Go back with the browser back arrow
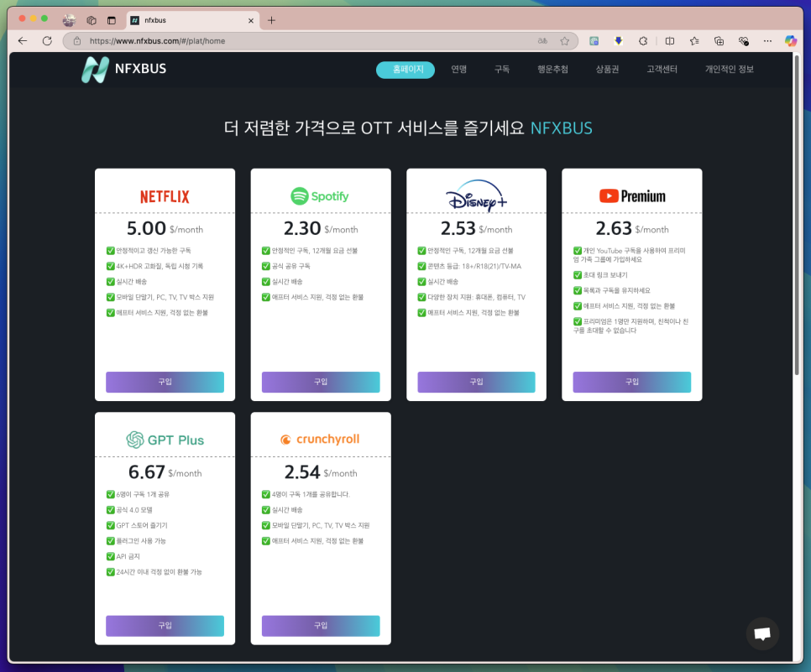 22,41
